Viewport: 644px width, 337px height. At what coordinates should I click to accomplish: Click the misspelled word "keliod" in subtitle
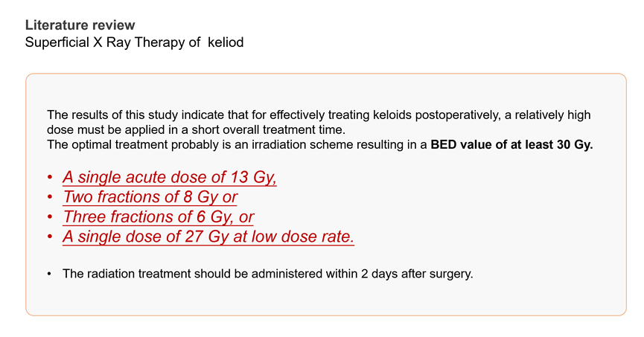[226, 42]
